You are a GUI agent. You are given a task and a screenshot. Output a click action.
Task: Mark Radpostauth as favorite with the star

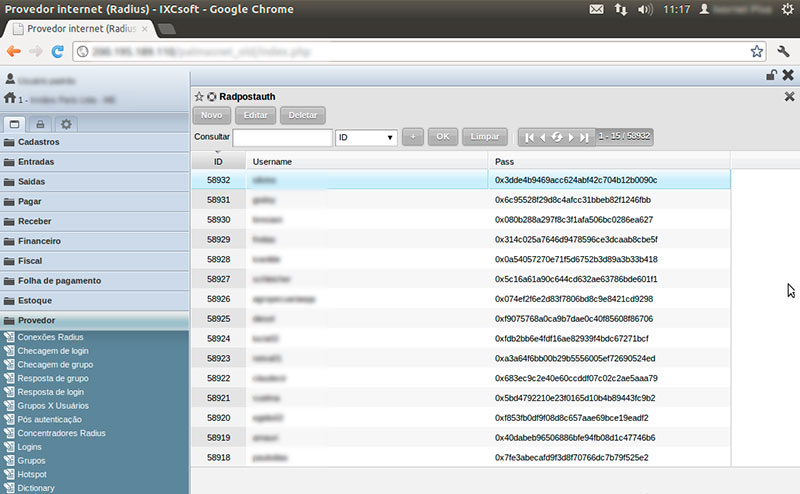coord(199,96)
